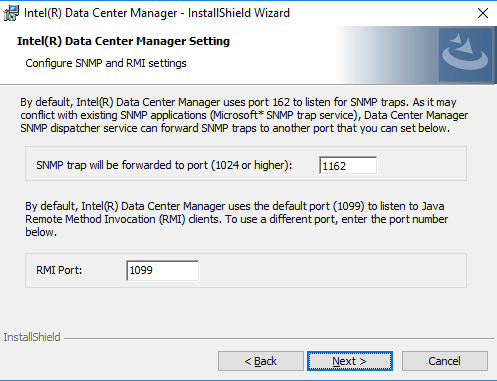
Task: Click the 'Configure SNMP and RMI settings' subtitle
Action: [106, 63]
